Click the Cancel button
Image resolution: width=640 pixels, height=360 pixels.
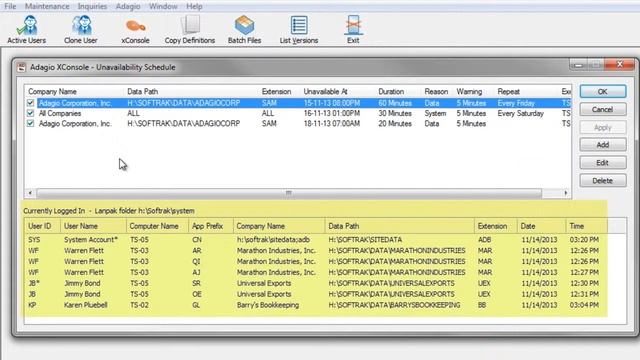602,109
